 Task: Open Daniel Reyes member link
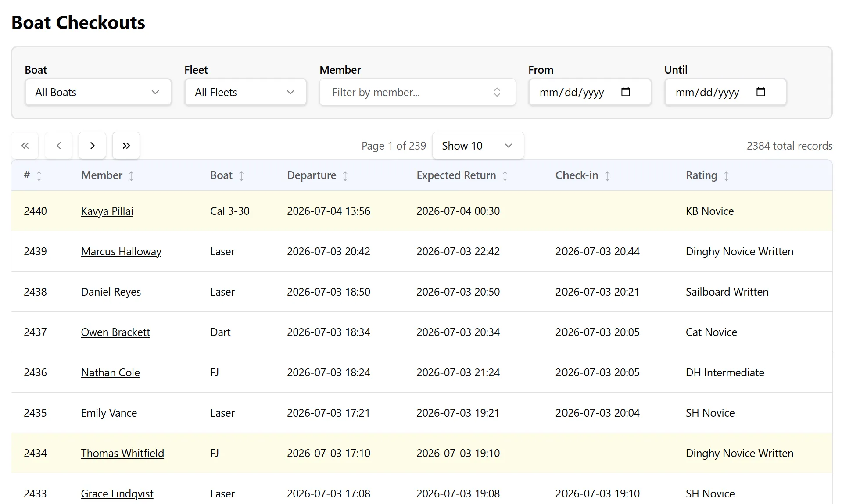pyautogui.click(x=111, y=292)
